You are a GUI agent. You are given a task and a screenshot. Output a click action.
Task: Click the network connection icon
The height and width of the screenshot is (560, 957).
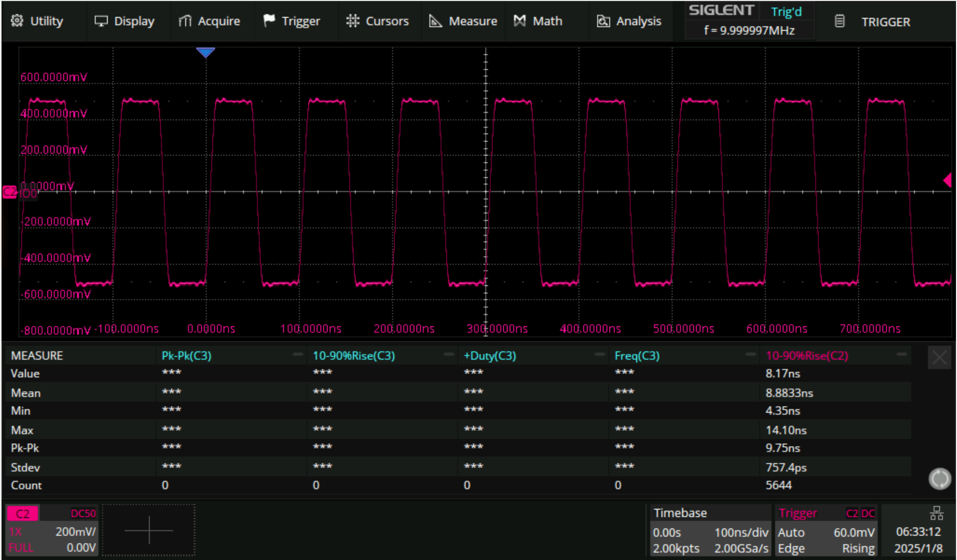pos(936,513)
